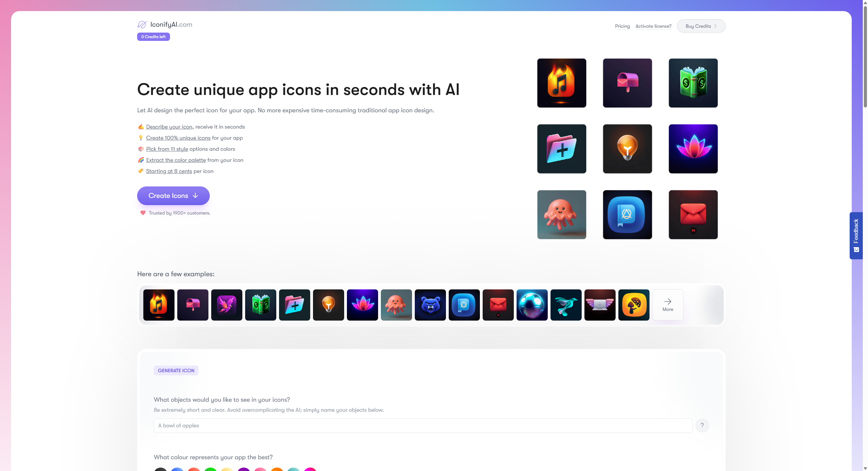
Task: Open the Feedback side tab
Action: (x=856, y=236)
